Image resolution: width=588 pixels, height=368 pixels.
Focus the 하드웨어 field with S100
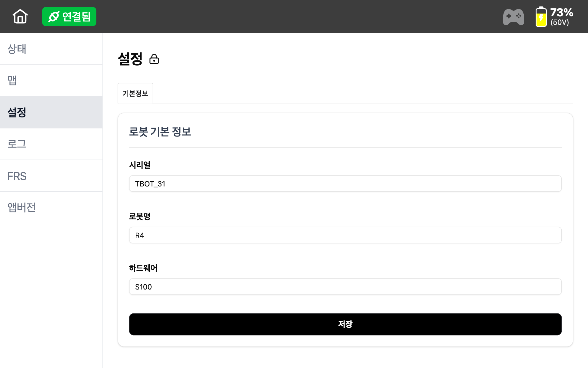point(345,287)
